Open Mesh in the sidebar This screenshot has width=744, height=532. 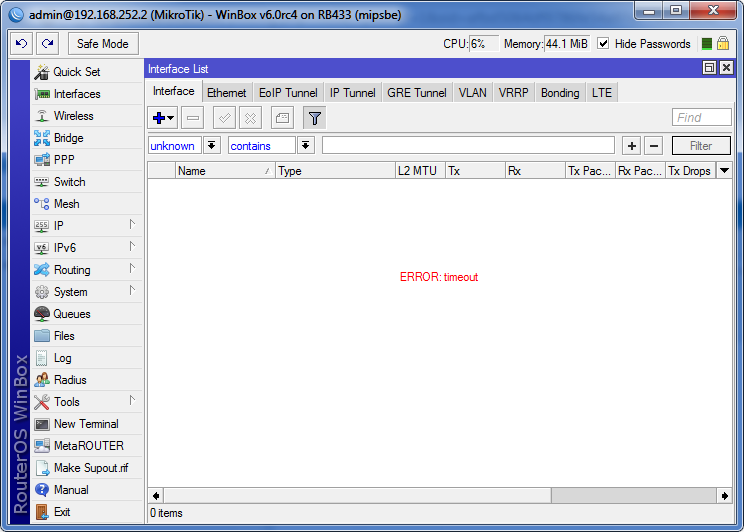pyautogui.click(x=87, y=204)
